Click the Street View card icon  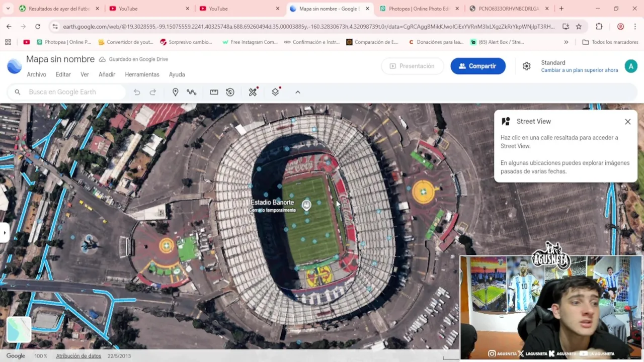506,121
